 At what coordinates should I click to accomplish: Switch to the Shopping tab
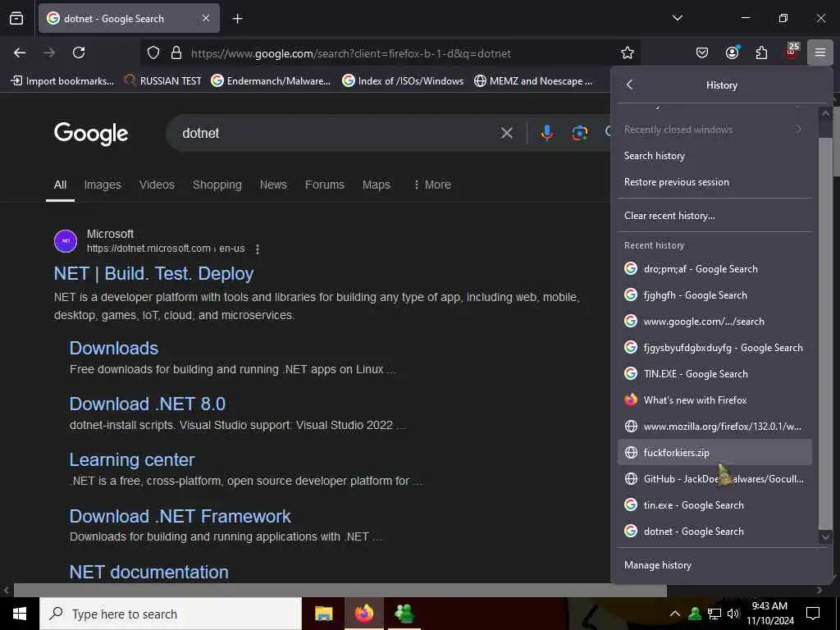(x=217, y=185)
